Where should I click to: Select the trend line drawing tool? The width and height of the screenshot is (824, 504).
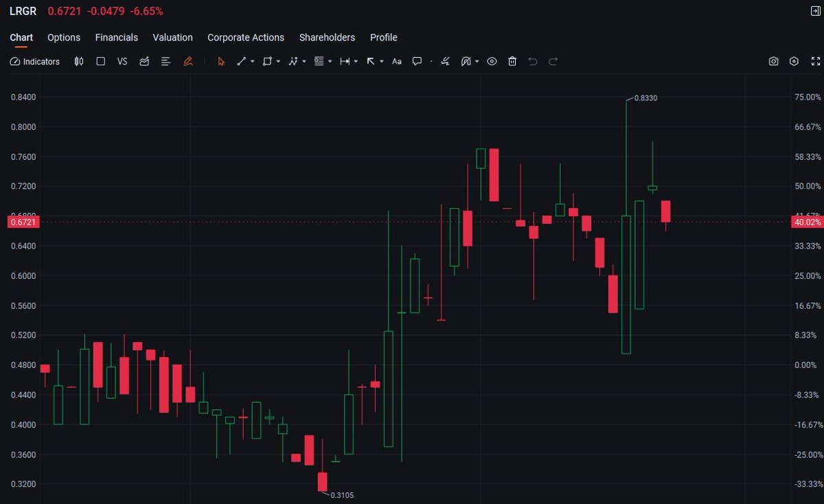[x=241, y=61]
